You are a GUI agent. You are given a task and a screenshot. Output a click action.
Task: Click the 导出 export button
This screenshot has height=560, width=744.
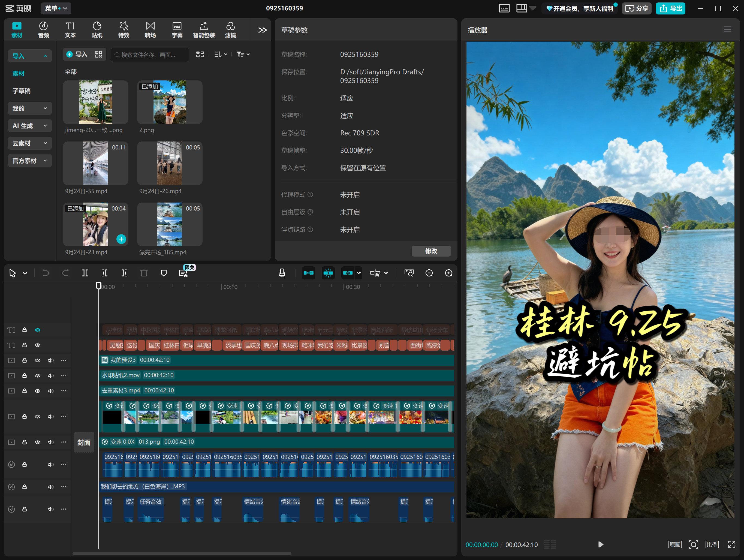tap(670, 8)
